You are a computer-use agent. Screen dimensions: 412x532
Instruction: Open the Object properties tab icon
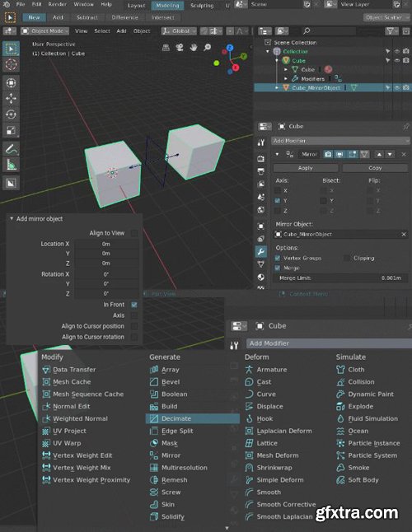click(x=260, y=226)
